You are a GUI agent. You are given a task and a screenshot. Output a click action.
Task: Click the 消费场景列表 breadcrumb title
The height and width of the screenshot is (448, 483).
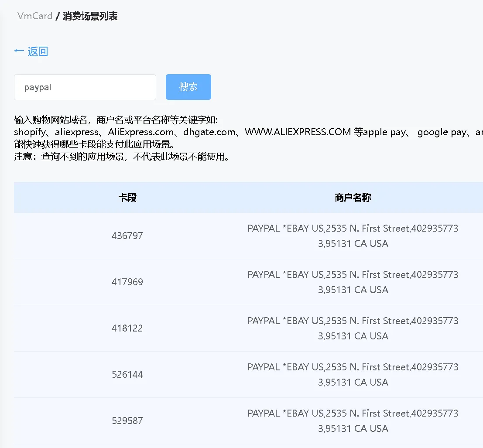90,16
